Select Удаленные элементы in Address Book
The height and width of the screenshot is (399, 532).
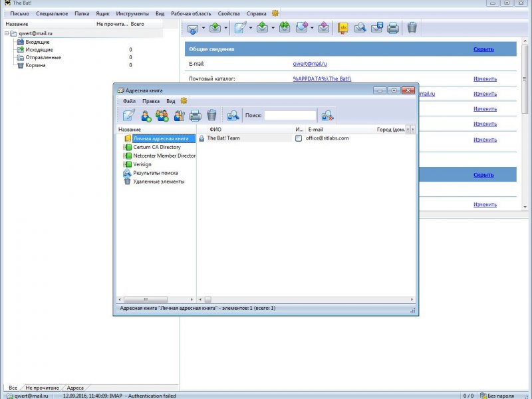point(159,182)
